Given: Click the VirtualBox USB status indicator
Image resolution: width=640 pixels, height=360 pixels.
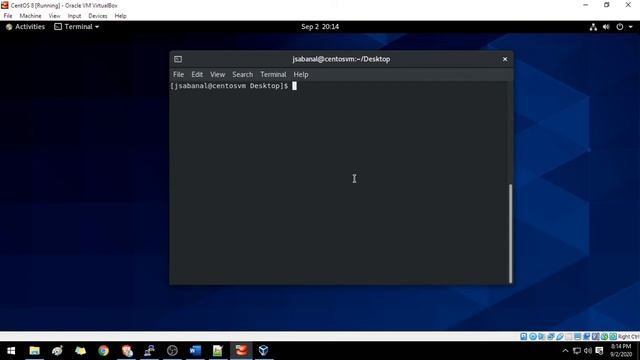Looking at the screenshot, I should coord(560,337).
